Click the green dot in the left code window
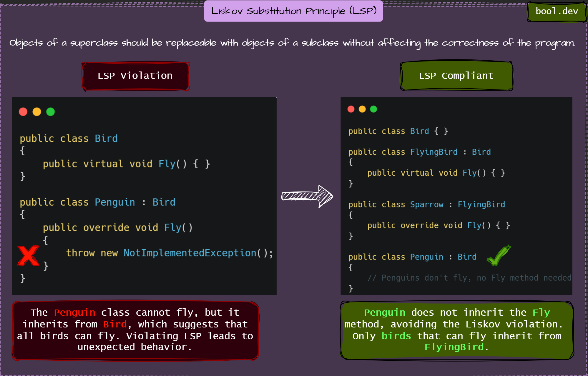 point(51,112)
